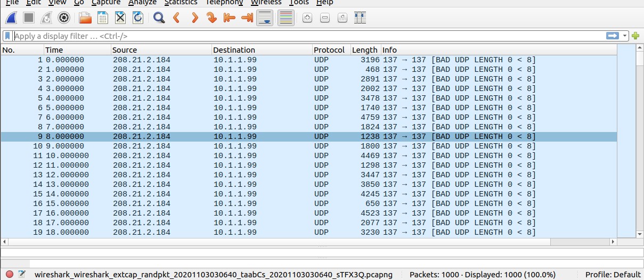
Task: Open the Analyze menu
Action: click(x=142, y=3)
